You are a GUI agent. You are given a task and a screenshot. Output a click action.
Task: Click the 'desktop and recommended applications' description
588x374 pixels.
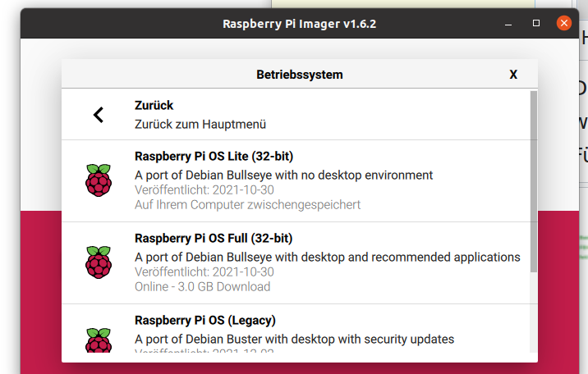327,257
